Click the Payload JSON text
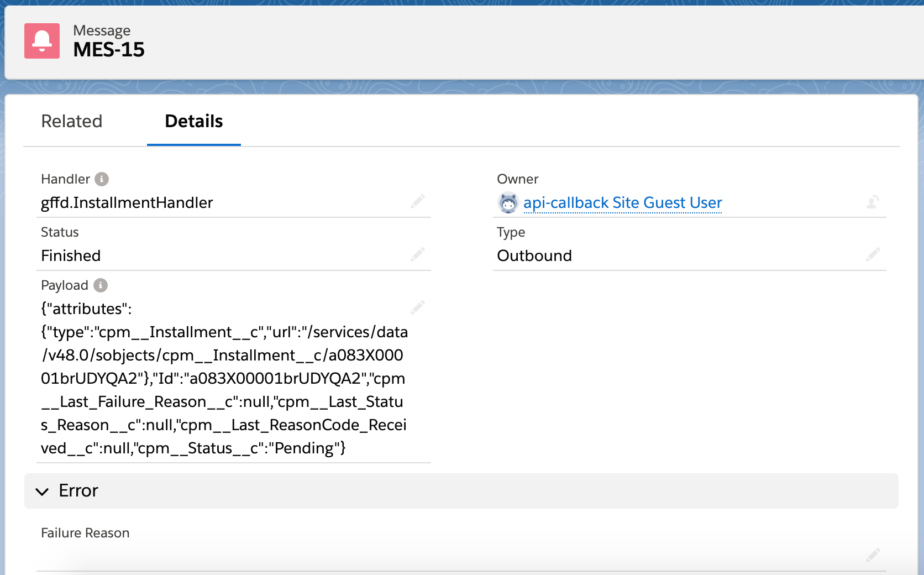The width and height of the screenshot is (924, 575). pos(224,378)
